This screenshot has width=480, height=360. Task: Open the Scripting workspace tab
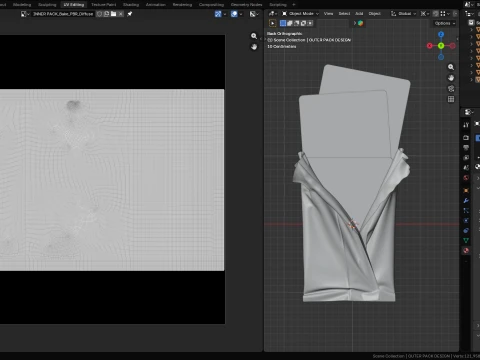click(x=278, y=5)
